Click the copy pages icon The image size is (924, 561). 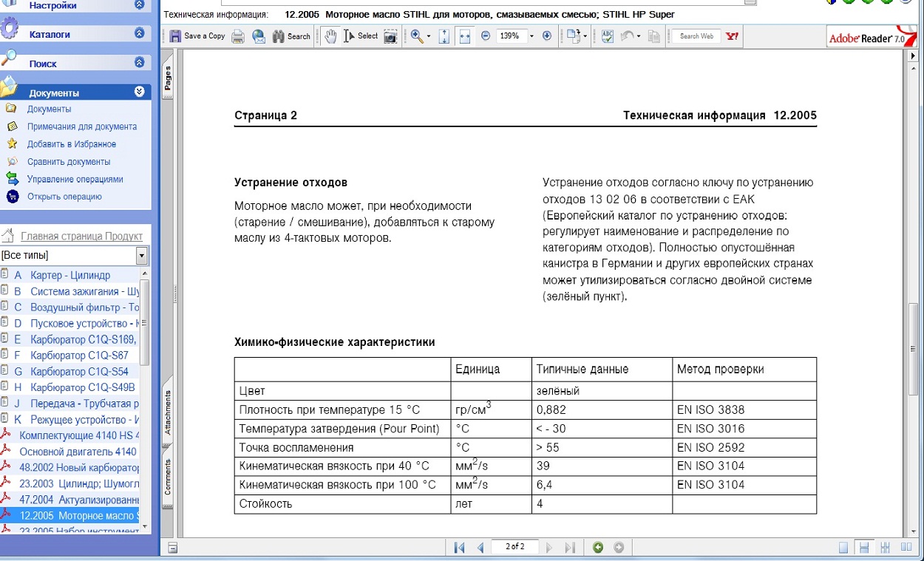click(x=654, y=35)
